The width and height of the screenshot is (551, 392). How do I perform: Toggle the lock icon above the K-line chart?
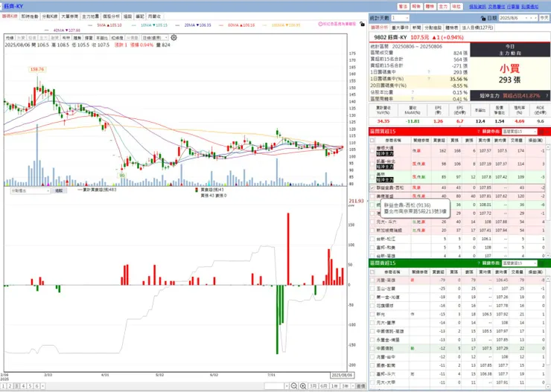click(x=363, y=25)
